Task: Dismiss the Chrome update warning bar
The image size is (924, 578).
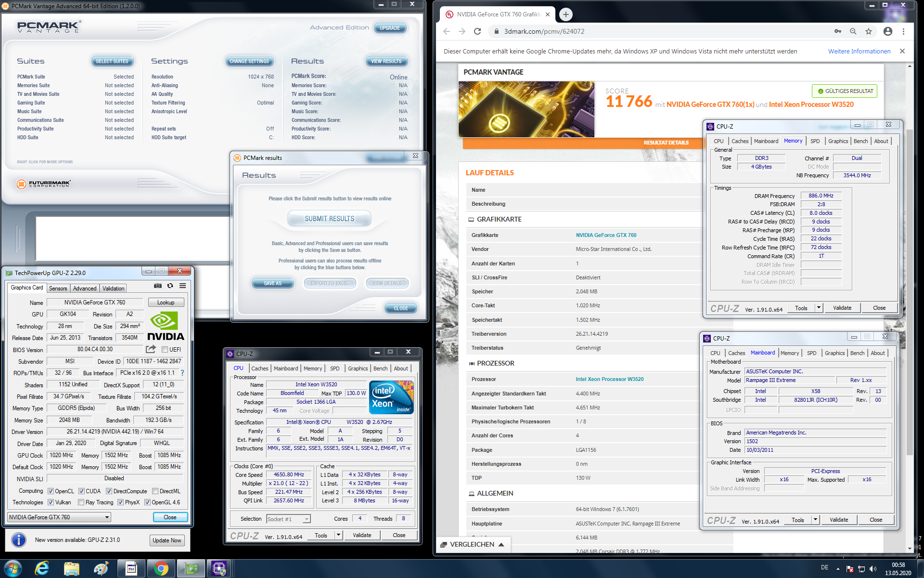Action: coord(902,51)
